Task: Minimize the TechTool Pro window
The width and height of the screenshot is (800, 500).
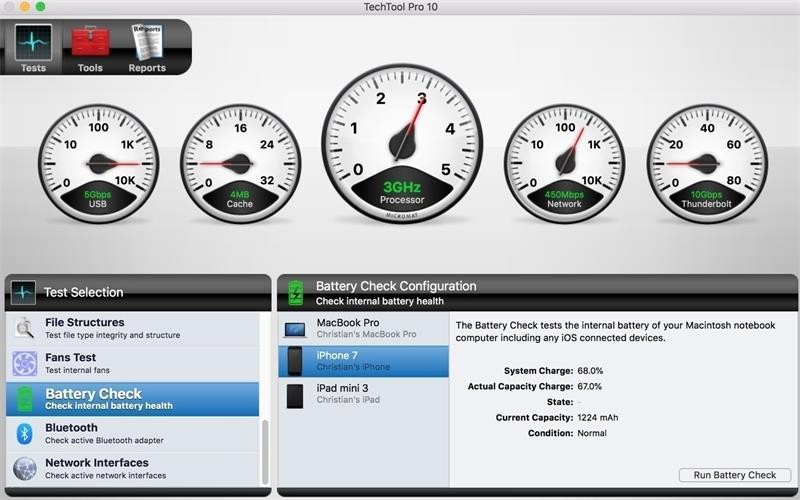Action: pyautogui.click(x=25, y=7)
